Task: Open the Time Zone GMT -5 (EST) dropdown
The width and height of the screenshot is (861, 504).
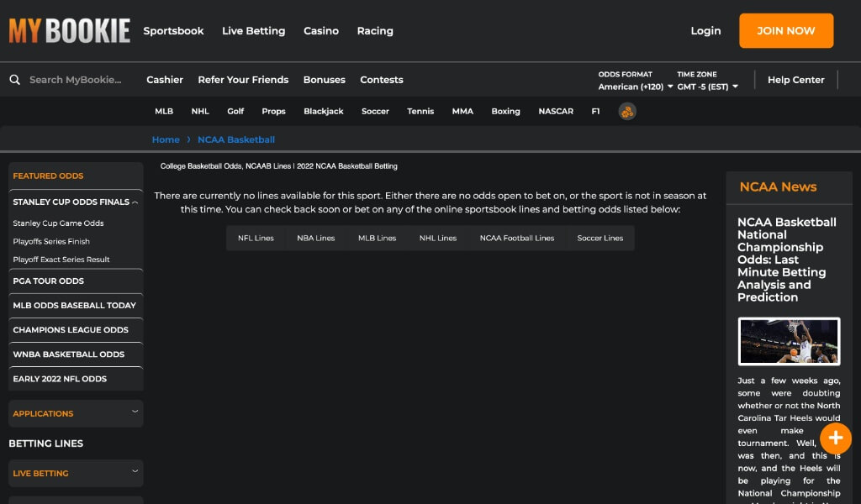Action: pyautogui.click(x=707, y=87)
